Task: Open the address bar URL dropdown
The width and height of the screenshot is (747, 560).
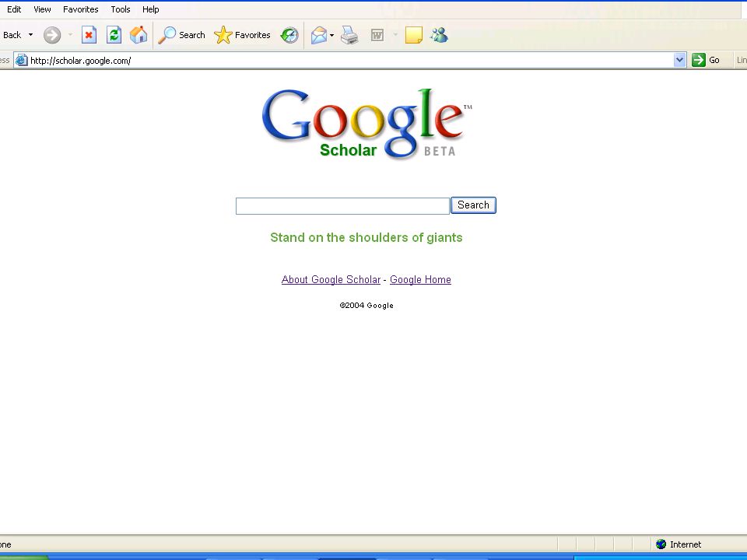Action: [680, 60]
